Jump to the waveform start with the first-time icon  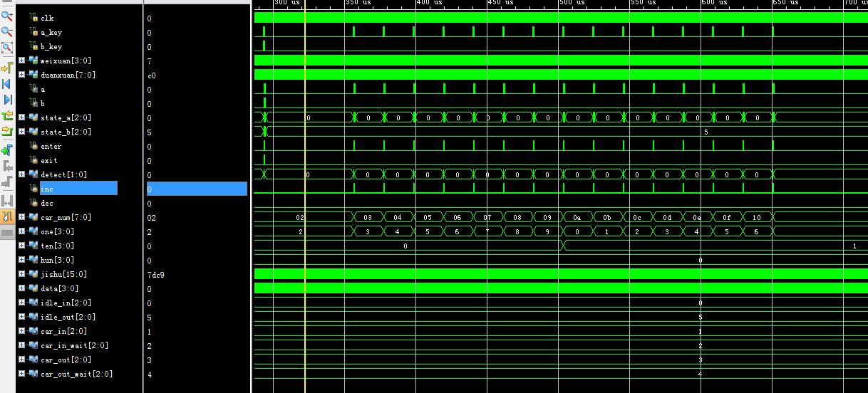click(7, 84)
